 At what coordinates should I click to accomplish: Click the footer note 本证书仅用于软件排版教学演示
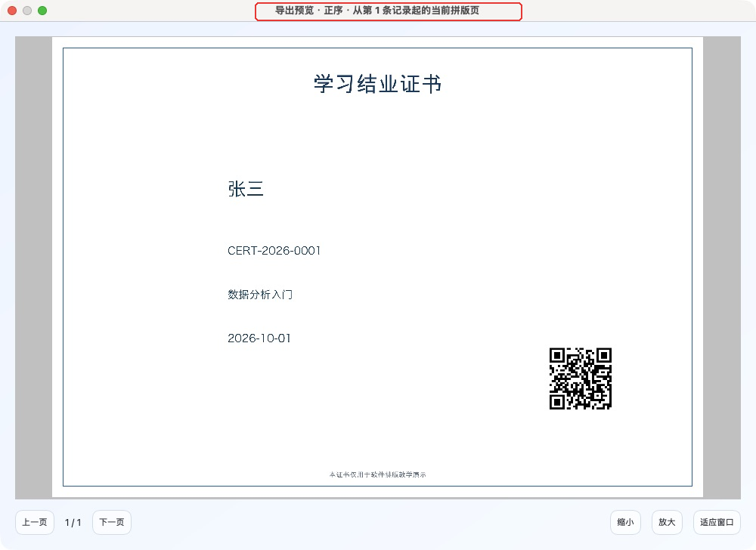click(377, 474)
